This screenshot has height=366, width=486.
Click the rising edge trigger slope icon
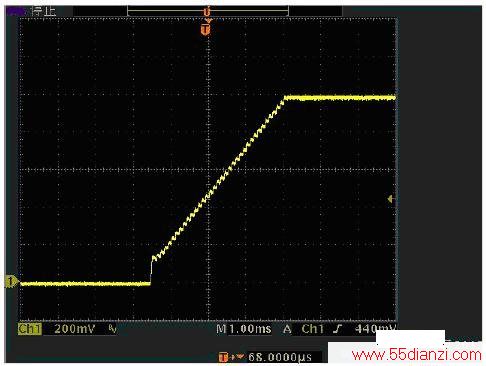pos(337,329)
